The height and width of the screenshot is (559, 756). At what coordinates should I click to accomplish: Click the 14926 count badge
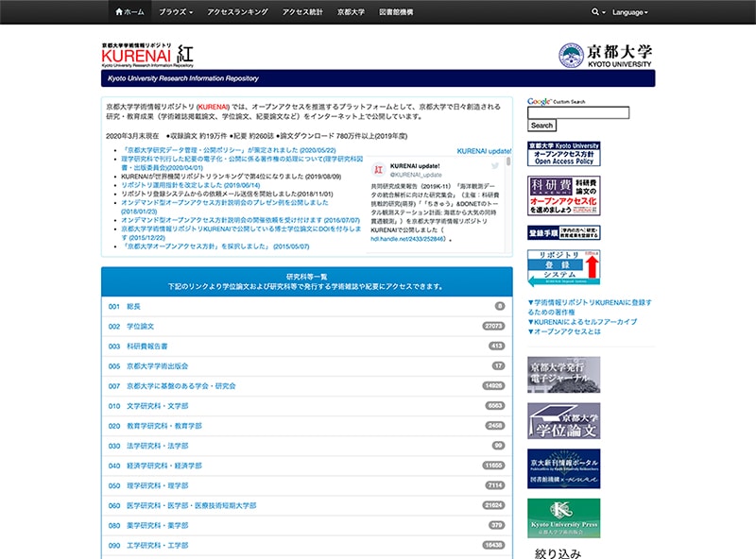493,386
